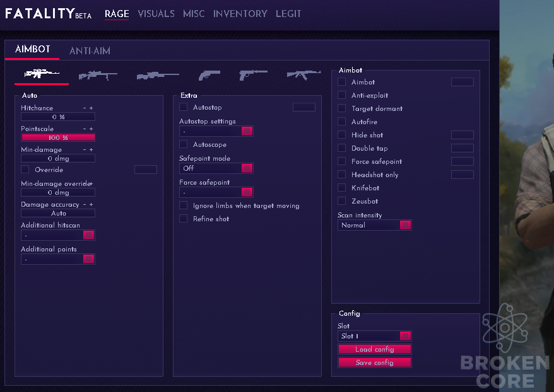Enable the Autoscope checkbox
Screen dimensions: 554x392
[x=184, y=144]
